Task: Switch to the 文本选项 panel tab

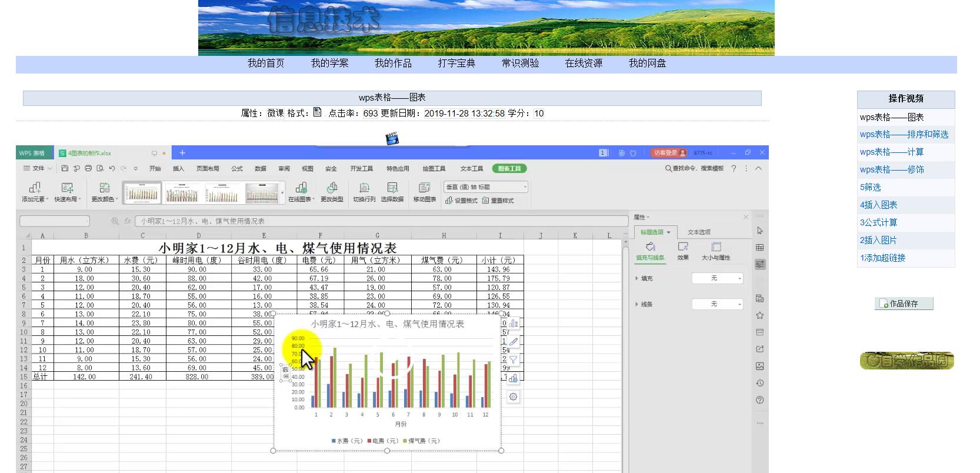Action: [x=699, y=232]
